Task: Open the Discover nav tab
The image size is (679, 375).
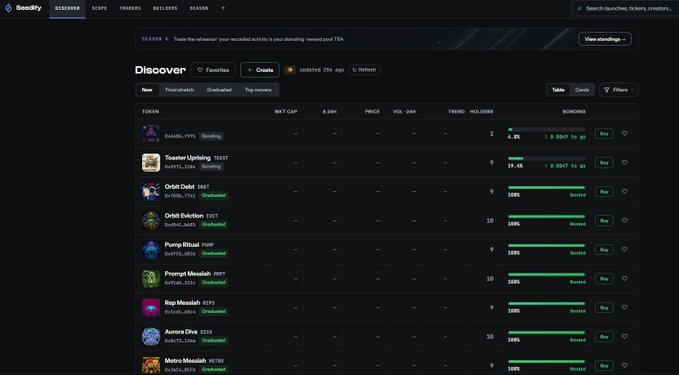Action: click(67, 8)
